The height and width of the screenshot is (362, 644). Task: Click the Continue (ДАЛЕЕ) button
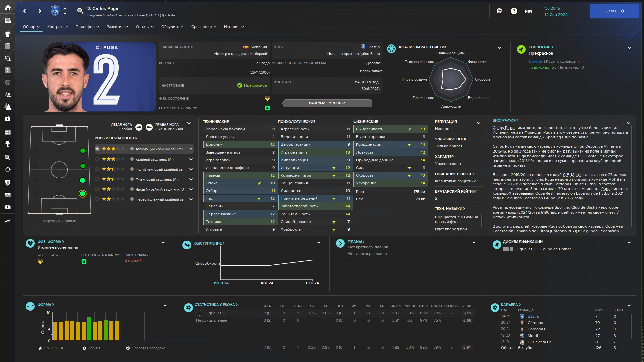pyautogui.click(x=614, y=11)
